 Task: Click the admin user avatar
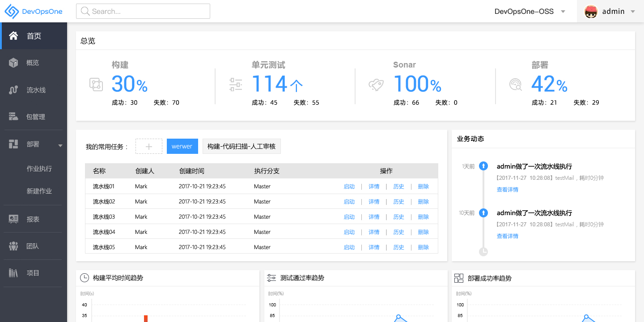pos(591,12)
